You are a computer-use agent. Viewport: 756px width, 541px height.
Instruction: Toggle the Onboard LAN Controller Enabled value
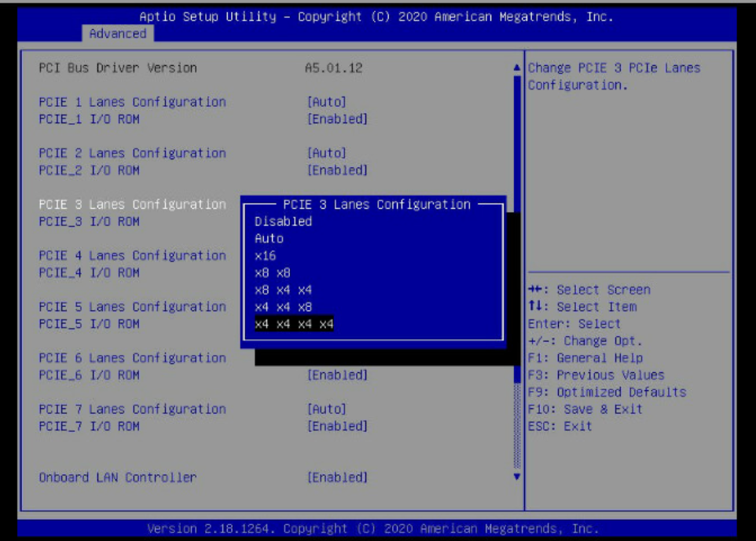pos(336,477)
